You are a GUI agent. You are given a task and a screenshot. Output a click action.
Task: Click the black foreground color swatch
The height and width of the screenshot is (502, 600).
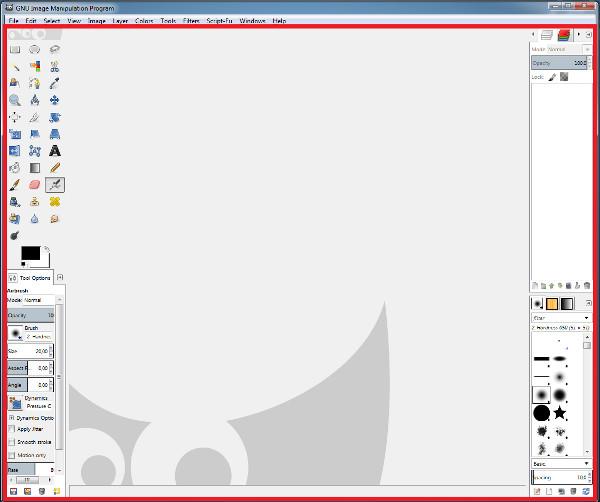30,253
